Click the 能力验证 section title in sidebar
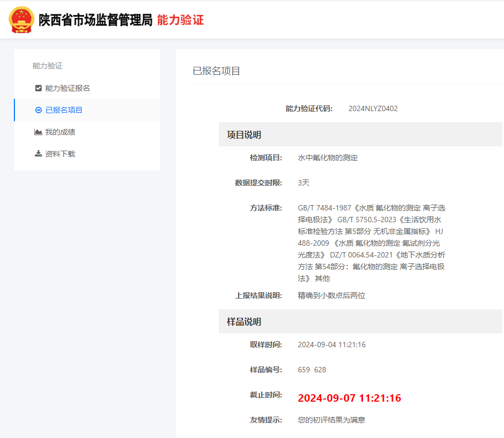 46,65
